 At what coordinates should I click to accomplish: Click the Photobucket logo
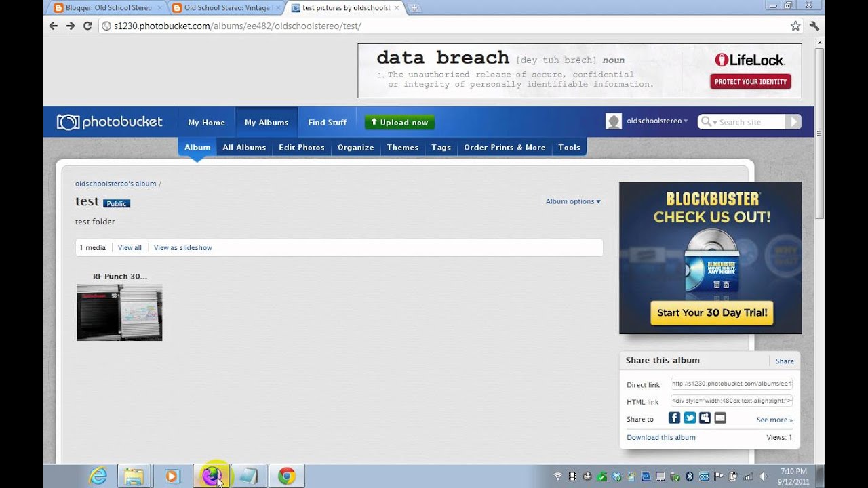click(x=109, y=122)
